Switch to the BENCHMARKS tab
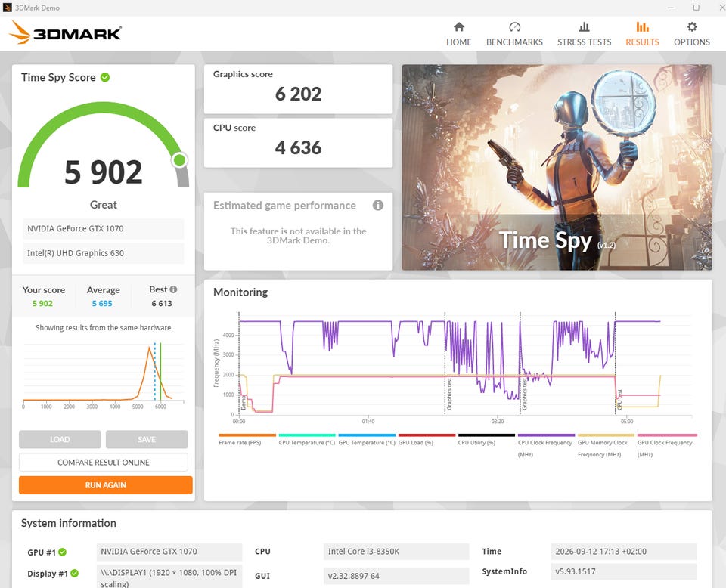 point(514,34)
